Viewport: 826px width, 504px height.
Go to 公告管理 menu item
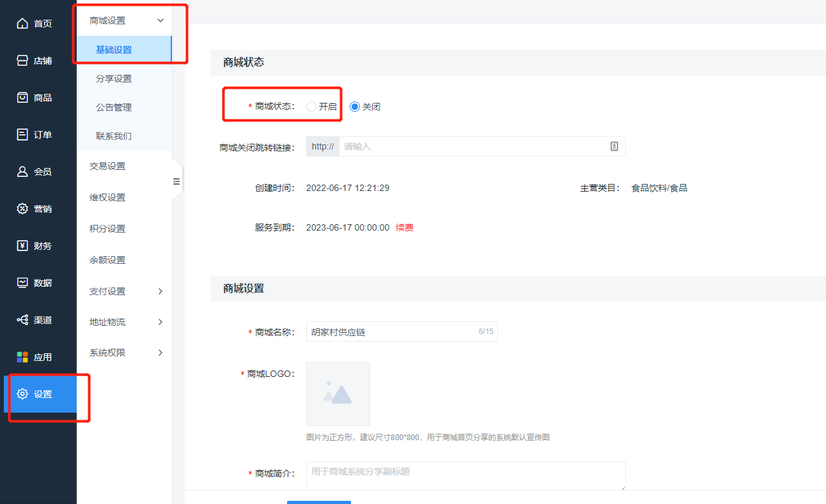[x=114, y=107]
